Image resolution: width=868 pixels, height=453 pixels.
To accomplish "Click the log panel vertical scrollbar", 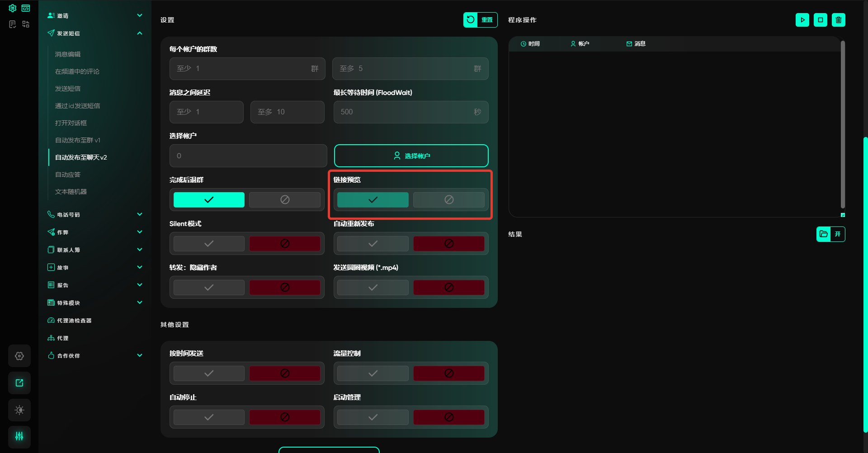I will click(x=842, y=124).
